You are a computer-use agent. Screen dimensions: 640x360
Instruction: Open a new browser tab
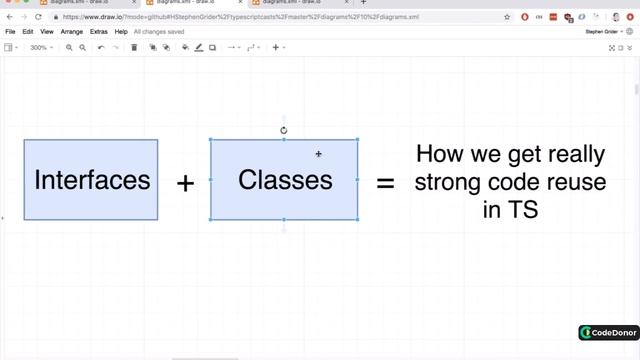(363, 2)
